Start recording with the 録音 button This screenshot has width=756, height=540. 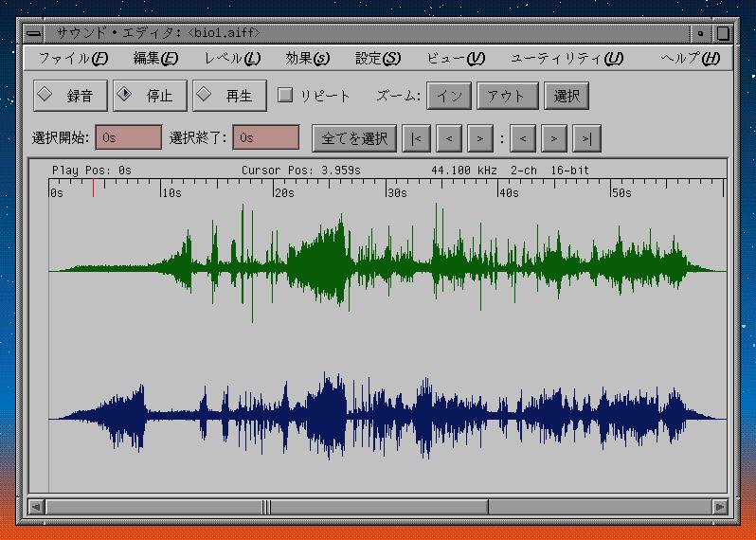pos(70,96)
